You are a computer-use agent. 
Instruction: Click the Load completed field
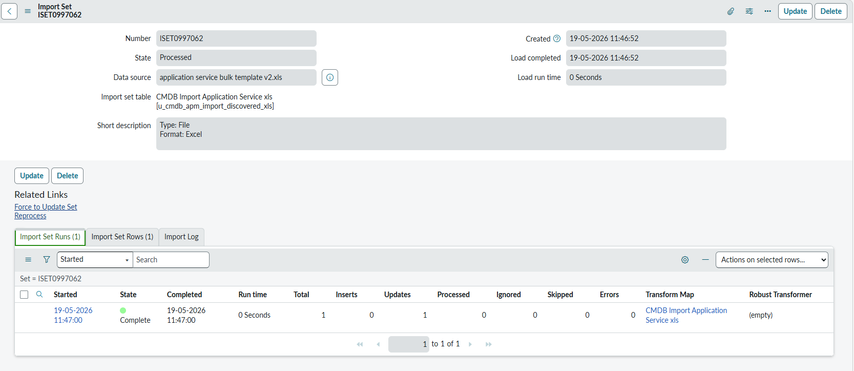(x=646, y=58)
